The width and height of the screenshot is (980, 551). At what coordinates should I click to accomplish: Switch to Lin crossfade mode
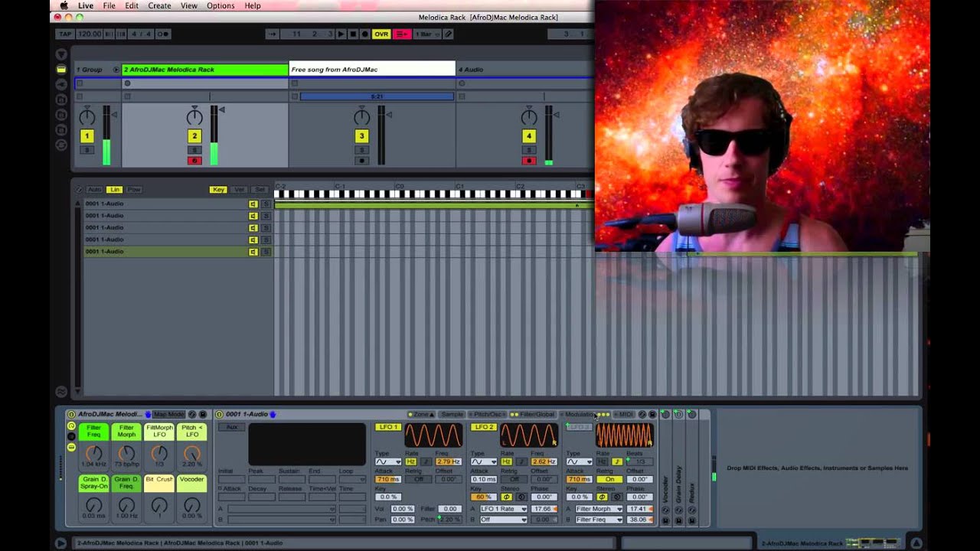click(x=114, y=190)
